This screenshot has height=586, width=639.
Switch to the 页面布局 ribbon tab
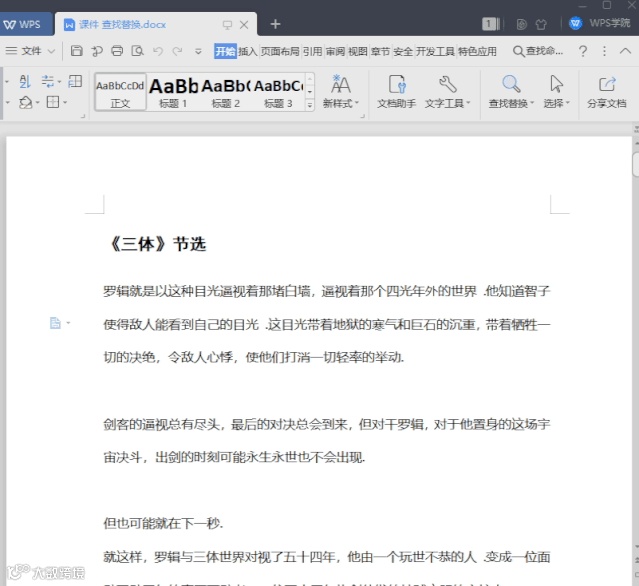(x=280, y=51)
